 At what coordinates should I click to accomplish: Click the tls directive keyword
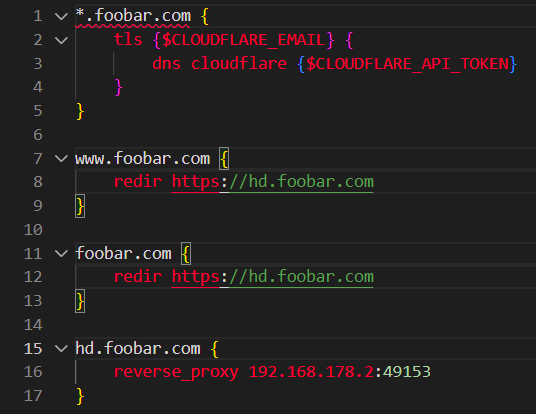pos(128,39)
